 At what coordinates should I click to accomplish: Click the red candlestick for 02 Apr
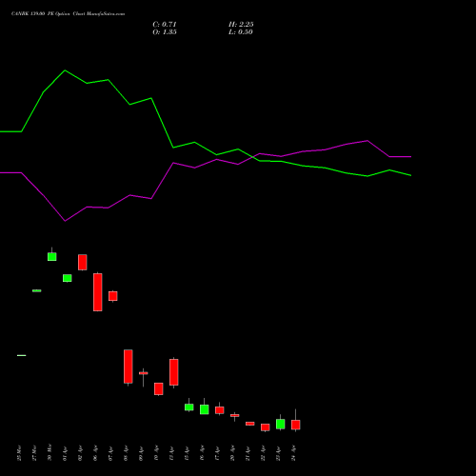(83, 262)
